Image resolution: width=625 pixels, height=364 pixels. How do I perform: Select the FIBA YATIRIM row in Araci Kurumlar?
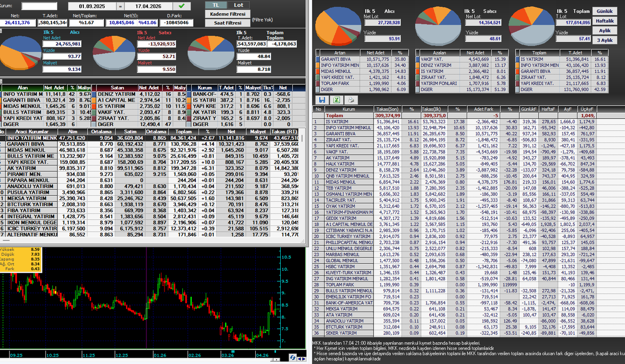click(149, 209)
